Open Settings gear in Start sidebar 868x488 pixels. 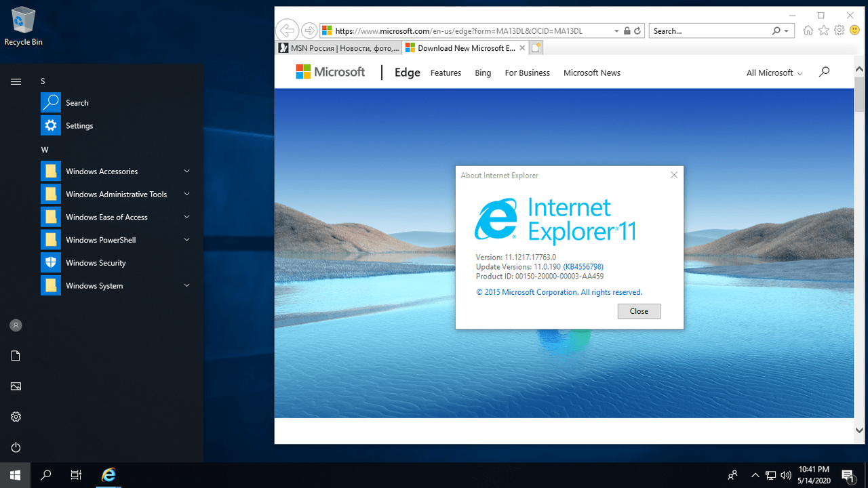click(x=16, y=417)
